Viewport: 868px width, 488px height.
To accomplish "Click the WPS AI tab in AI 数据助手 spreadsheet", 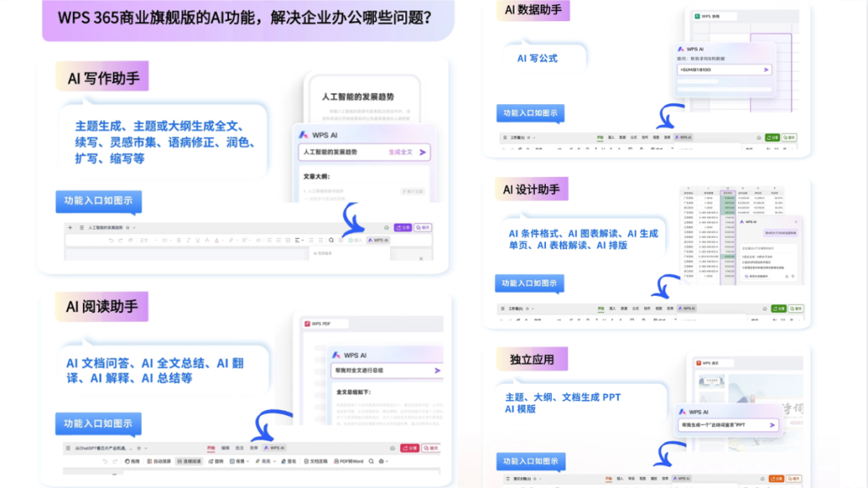I will pos(684,137).
